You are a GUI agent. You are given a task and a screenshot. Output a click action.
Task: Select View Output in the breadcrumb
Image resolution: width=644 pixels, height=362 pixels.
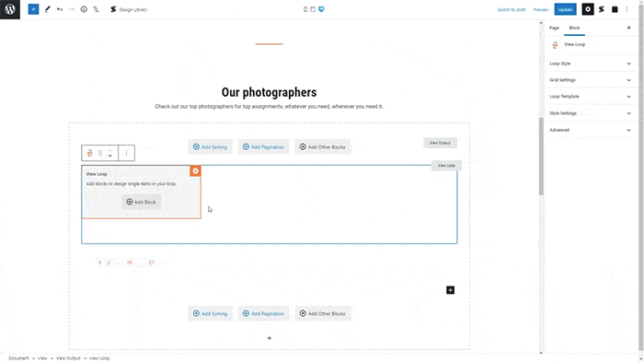[68, 358]
